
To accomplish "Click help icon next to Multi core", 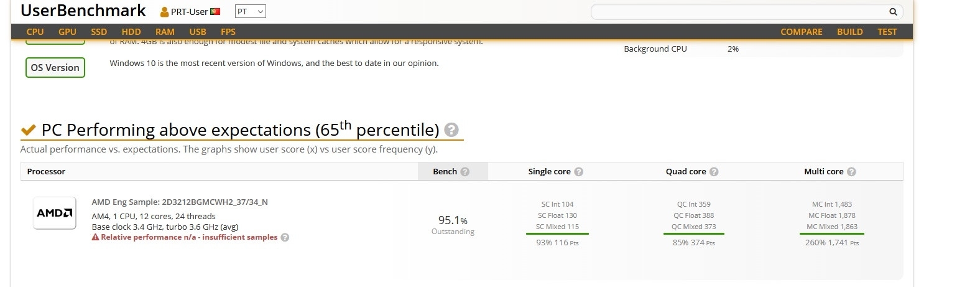I will (x=852, y=172).
